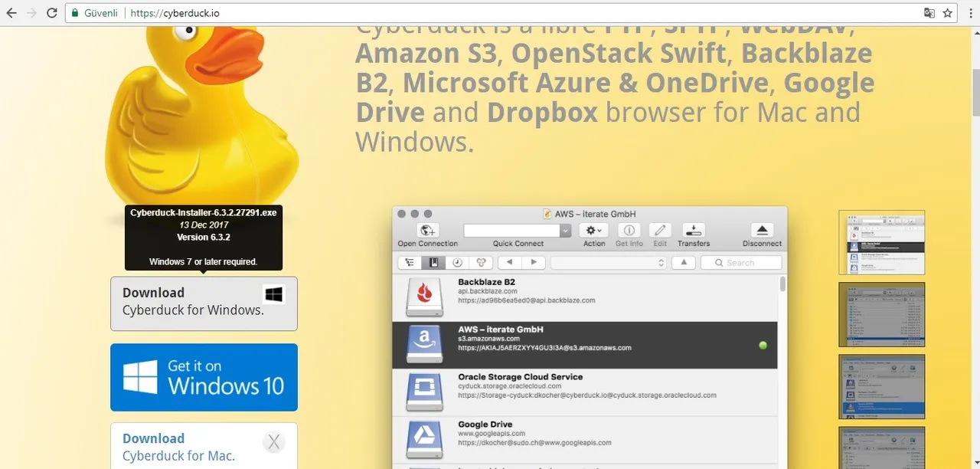
Task: Open the third screenshot thumbnail
Action: click(882, 386)
